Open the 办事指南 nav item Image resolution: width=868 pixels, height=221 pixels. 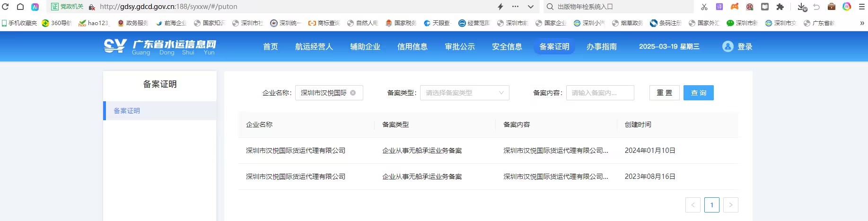click(x=602, y=46)
